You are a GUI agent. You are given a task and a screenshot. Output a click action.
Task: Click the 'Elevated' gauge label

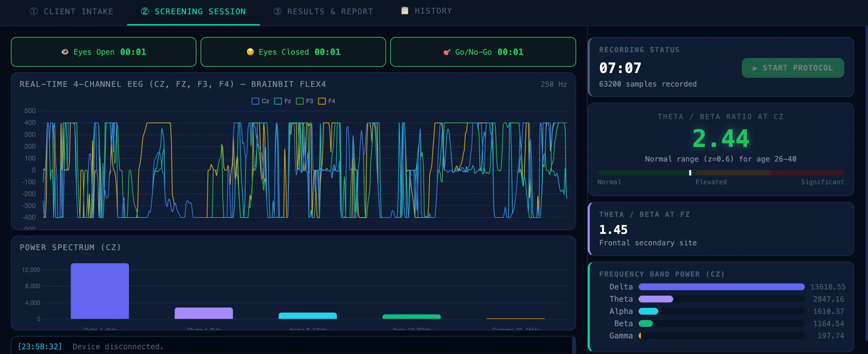(x=711, y=182)
